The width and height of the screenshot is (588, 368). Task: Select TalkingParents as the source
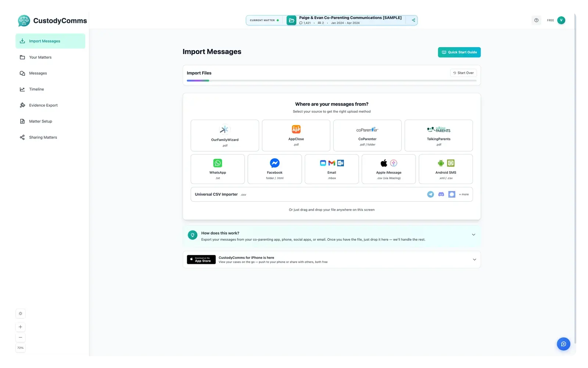[439, 135]
